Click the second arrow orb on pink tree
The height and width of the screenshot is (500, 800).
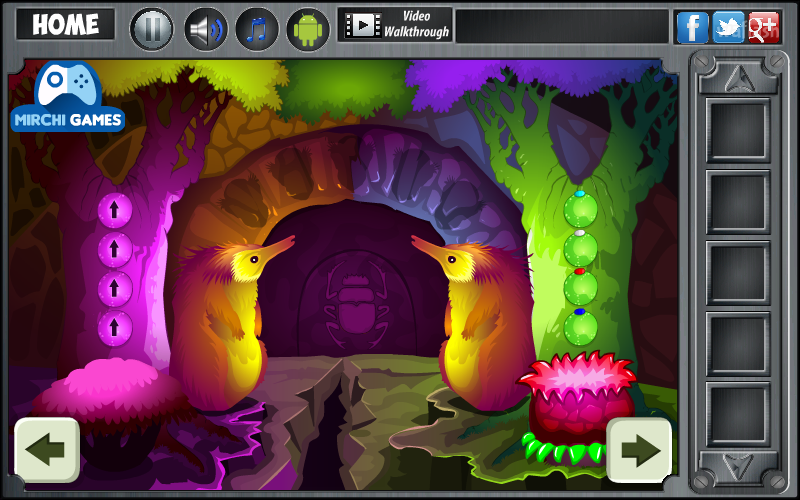[x=115, y=249]
